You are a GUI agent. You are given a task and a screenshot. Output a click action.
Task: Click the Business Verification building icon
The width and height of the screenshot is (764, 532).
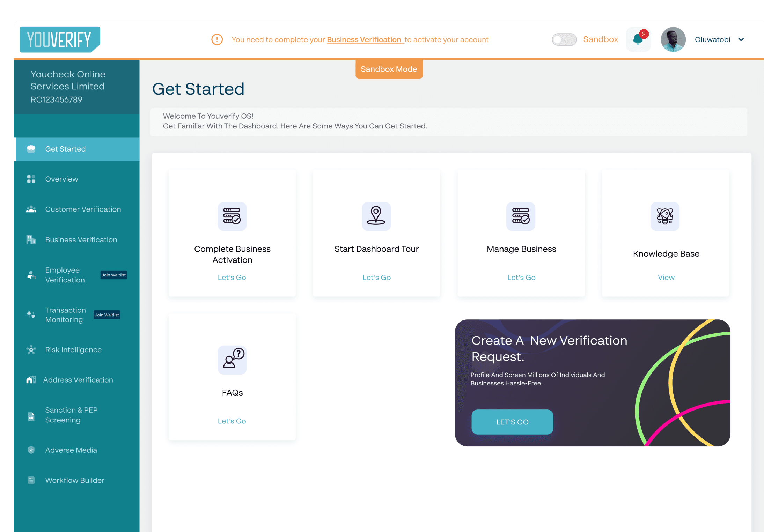tap(31, 239)
